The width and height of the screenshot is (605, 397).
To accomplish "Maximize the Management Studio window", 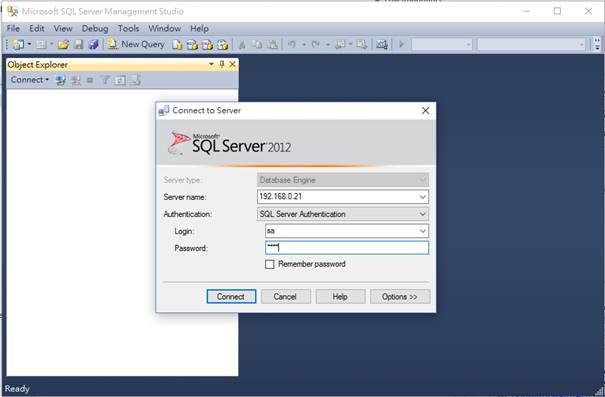I will coord(557,11).
